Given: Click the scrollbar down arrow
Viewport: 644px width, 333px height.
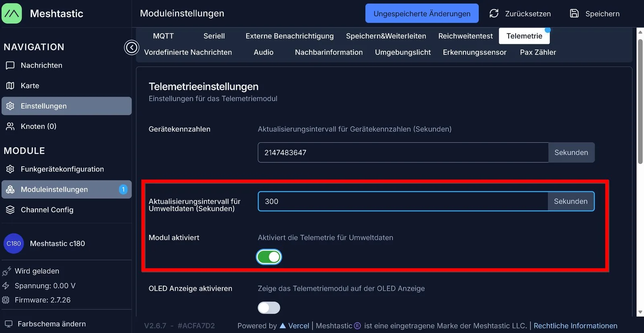Looking at the screenshot, I should tap(640, 312).
